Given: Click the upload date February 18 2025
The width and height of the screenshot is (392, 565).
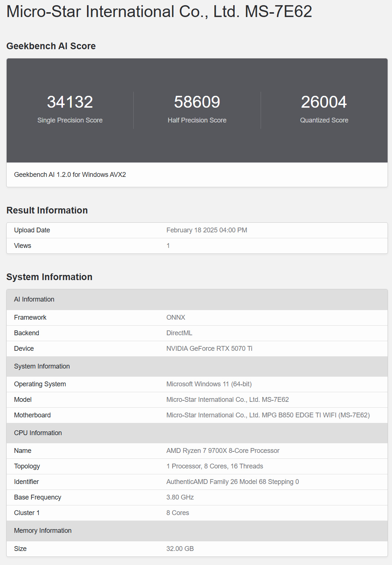Looking at the screenshot, I should point(207,230).
